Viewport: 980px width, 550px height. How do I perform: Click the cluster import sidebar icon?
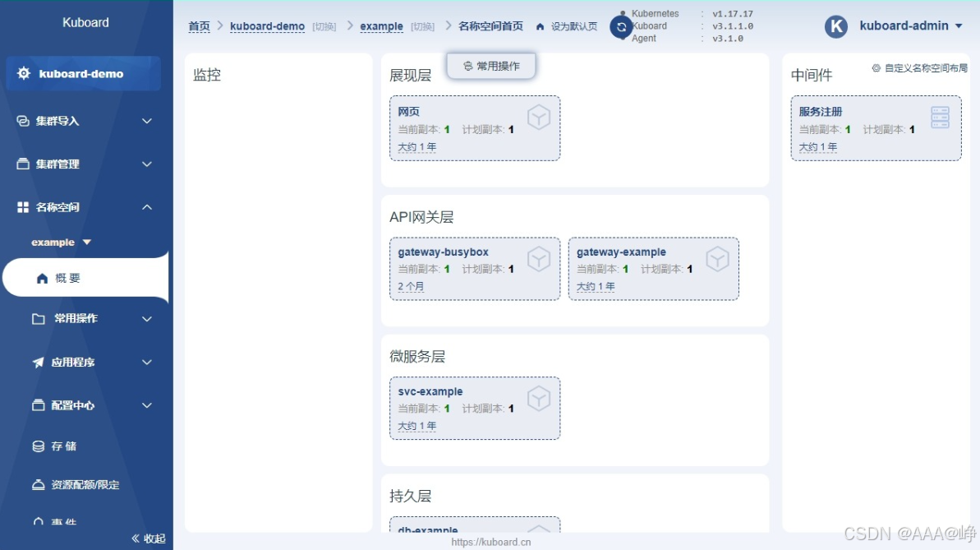click(23, 121)
